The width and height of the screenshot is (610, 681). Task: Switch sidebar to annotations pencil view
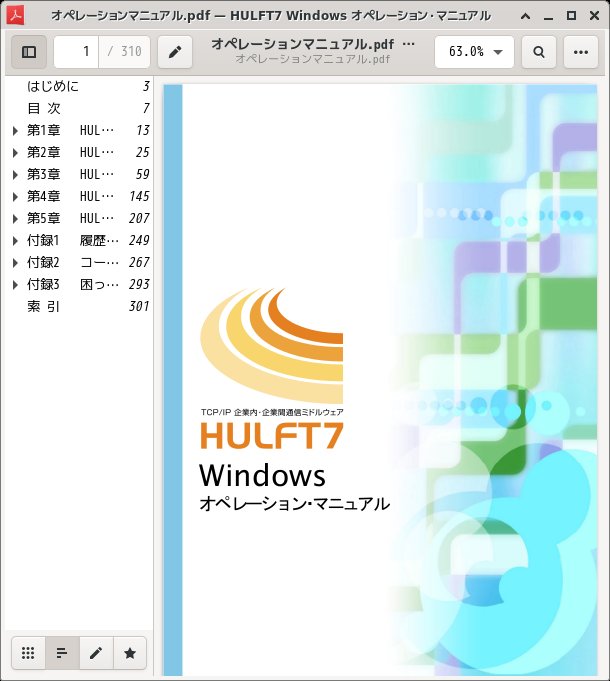(96, 653)
